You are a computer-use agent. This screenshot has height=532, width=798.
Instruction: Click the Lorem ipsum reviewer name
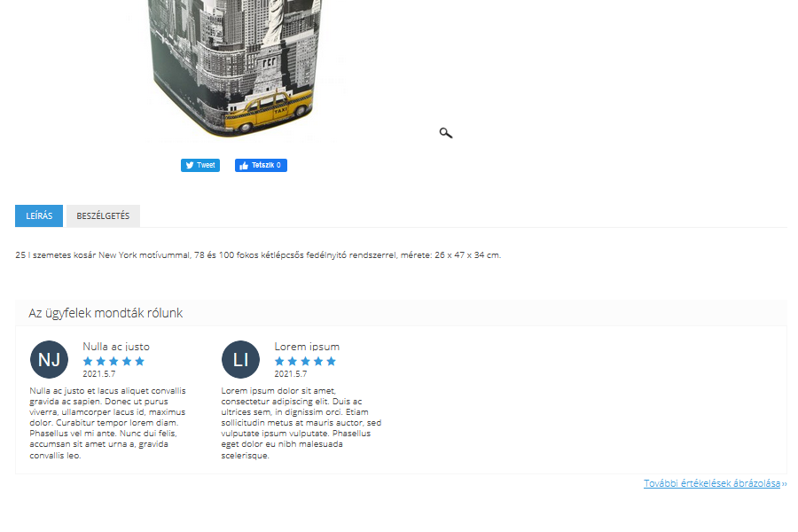pyautogui.click(x=307, y=347)
